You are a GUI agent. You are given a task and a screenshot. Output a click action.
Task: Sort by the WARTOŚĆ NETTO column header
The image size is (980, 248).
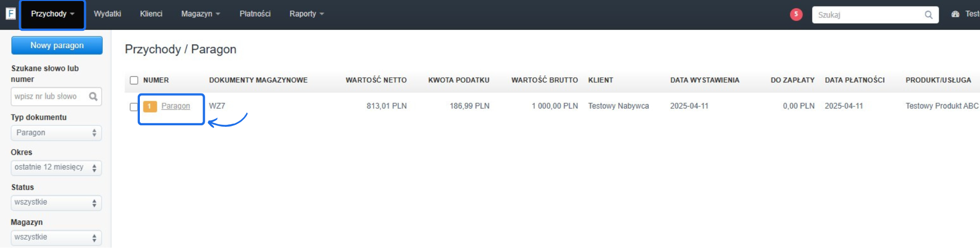(376, 80)
